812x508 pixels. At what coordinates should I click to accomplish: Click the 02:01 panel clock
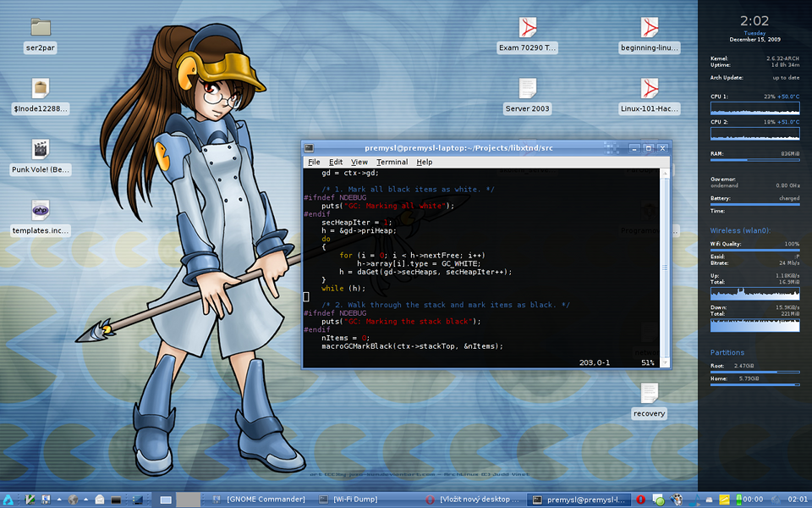pyautogui.click(x=798, y=500)
